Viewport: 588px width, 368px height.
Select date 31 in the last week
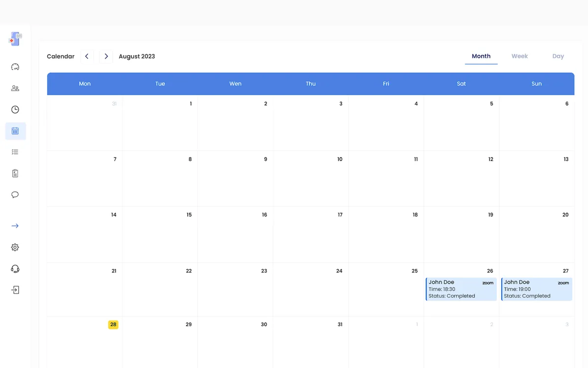340,324
